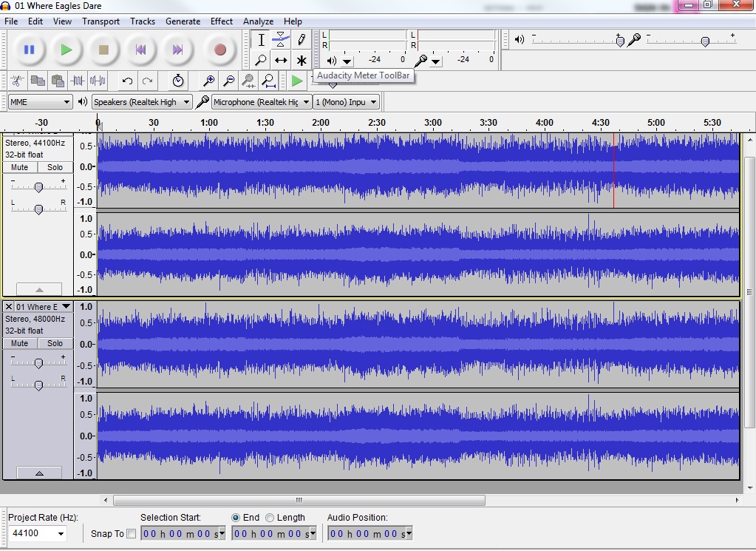Fit project in window zoom icon
This screenshot has width=756, height=551.
[x=269, y=81]
